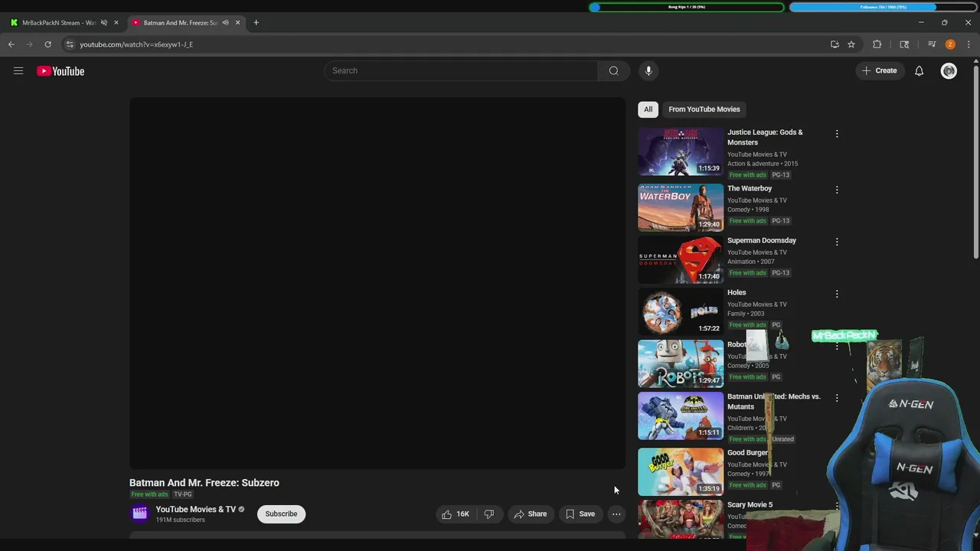Click the page vertical scrollbar
The image size is (980, 551).
point(975,161)
